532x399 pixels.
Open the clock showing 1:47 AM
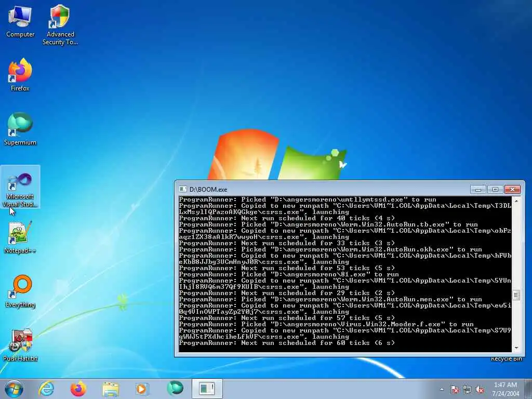click(x=506, y=389)
